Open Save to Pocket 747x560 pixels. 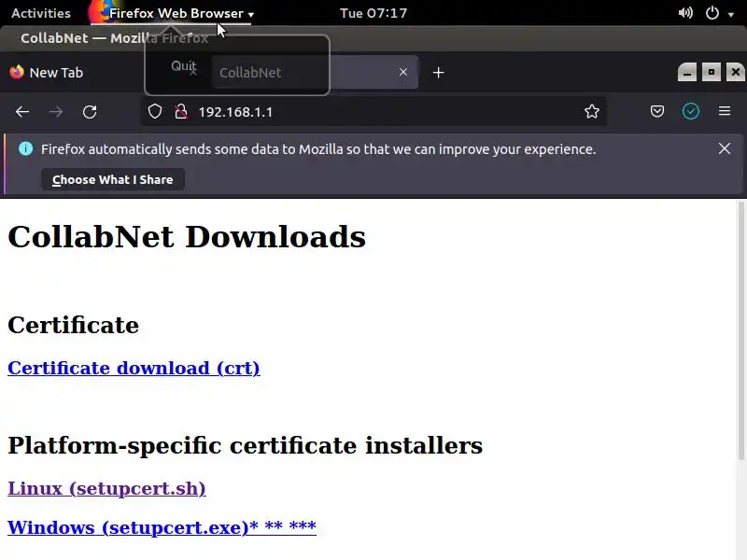(x=657, y=111)
